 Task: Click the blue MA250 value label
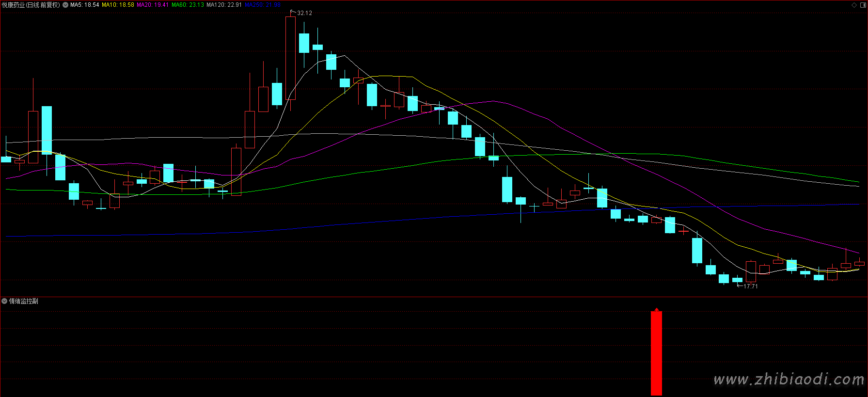(262, 5)
